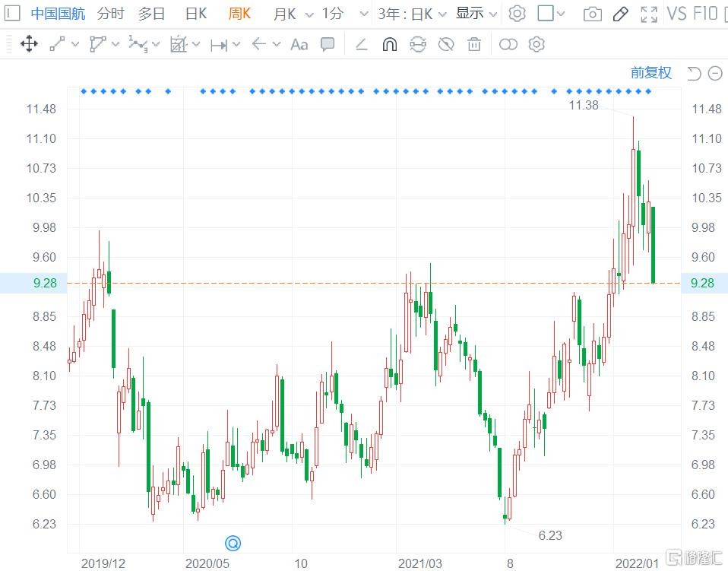Add a text annotation with Aa tool
Viewport: 728px width, 571px height.
coord(299,44)
